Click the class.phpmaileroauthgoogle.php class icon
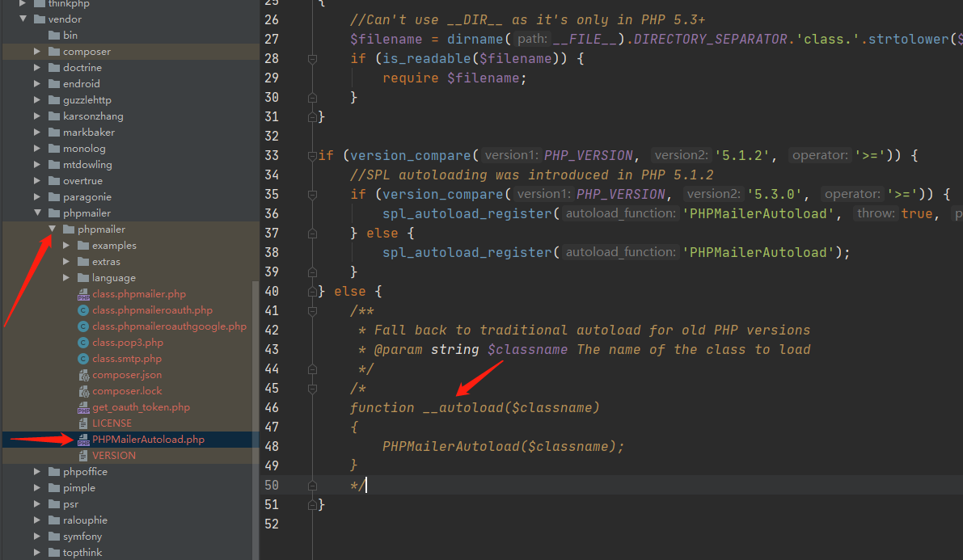Image resolution: width=963 pixels, height=560 pixels. (83, 326)
